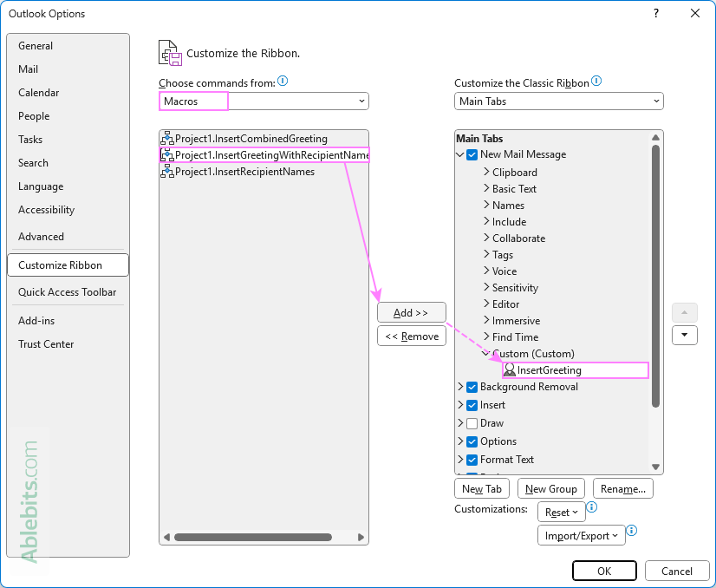
Task: Click the help question mark icon
Action: (656, 13)
